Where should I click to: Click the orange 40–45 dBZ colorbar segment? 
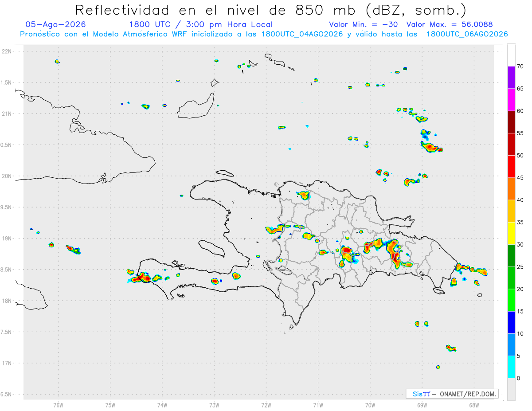[512, 189]
